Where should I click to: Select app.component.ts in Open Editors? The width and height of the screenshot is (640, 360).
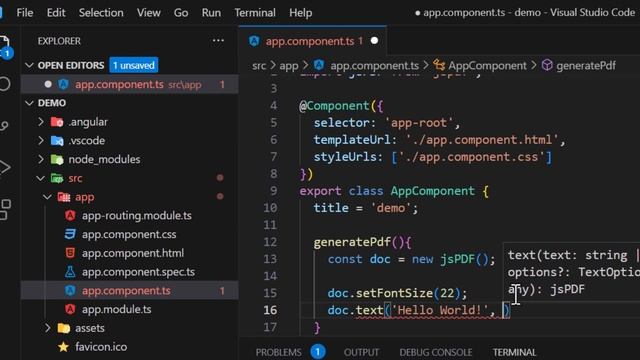click(130, 84)
